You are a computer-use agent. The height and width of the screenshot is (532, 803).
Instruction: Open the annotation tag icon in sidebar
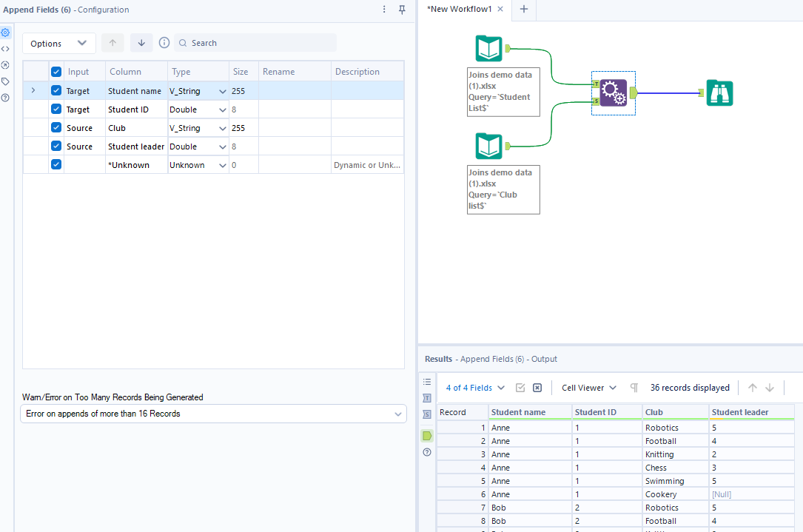(5, 81)
